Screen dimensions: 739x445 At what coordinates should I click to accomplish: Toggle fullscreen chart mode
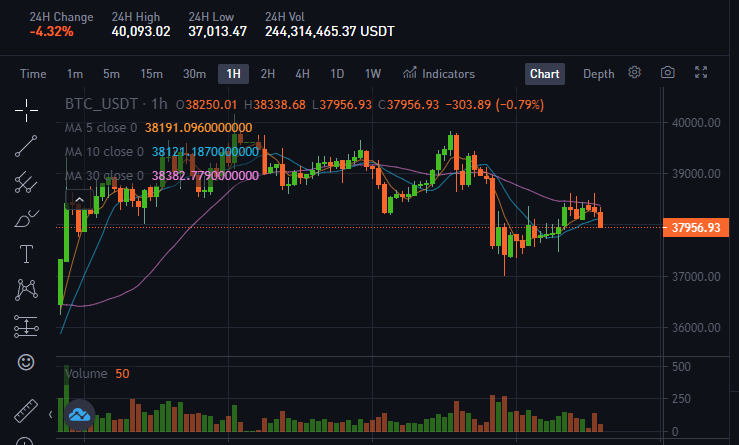point(701,72)
